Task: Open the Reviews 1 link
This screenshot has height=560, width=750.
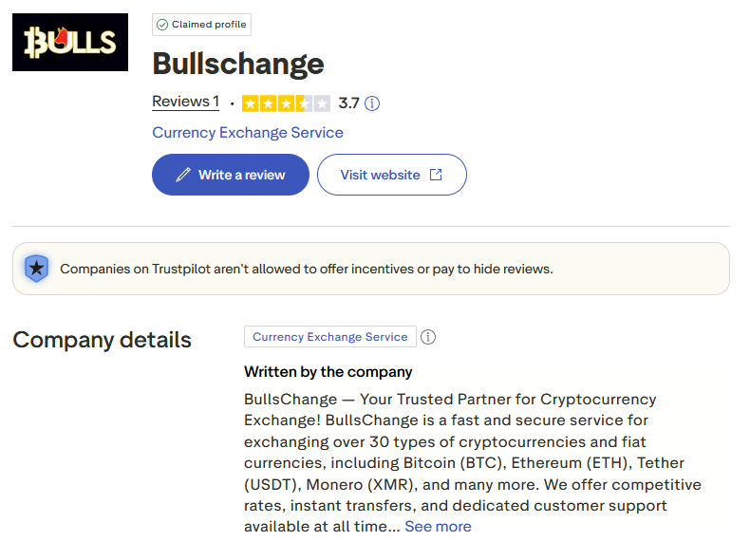Action: pos(185,102)
